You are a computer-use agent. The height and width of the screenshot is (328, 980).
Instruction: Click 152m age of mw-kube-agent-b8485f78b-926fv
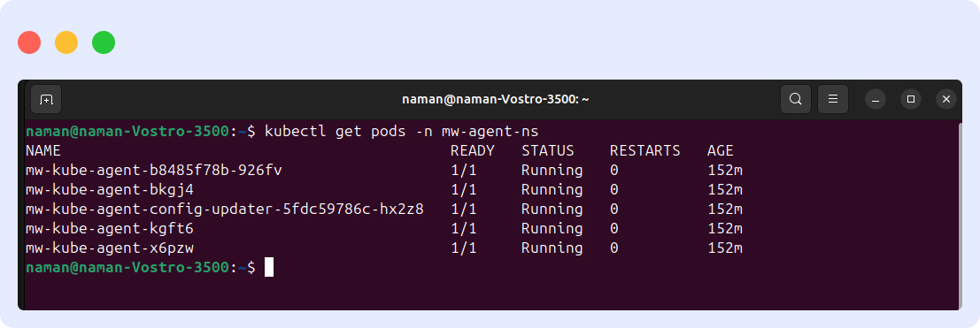[725, 170]
